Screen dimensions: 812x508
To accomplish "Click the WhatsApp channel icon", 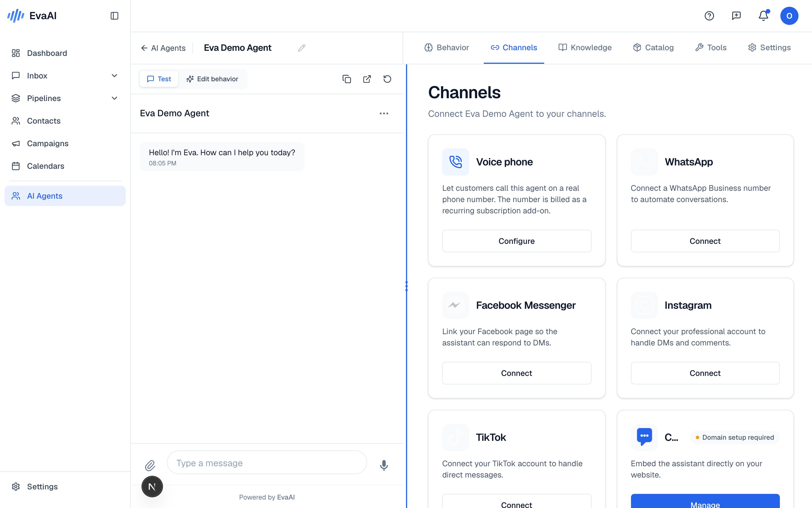I will 644,162.
